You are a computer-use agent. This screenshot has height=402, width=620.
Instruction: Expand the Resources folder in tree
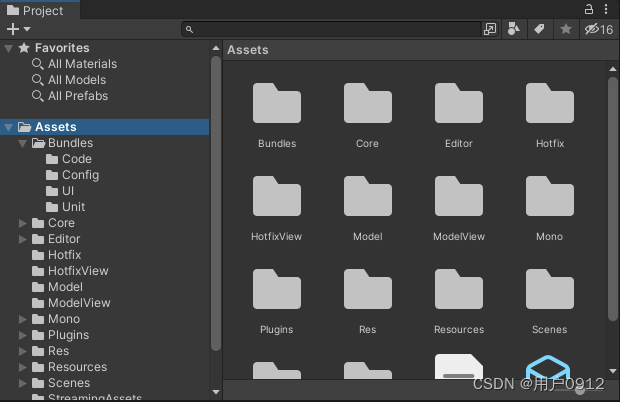[23, 367]
